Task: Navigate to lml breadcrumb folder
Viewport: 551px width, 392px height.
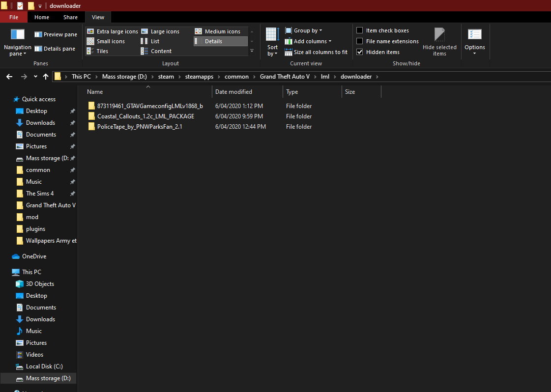Action: tap(325, 77)
